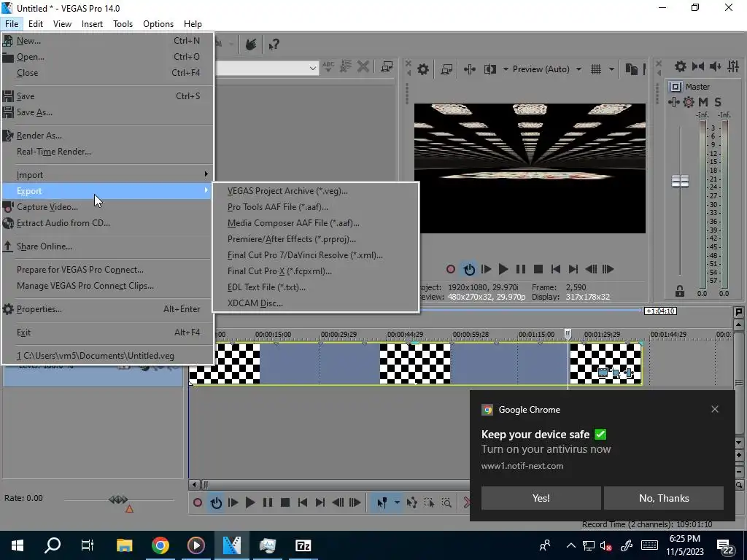Click Dim Output speaker icon in Master Bus
Screen dimensions: 747x560
[715, 66]
